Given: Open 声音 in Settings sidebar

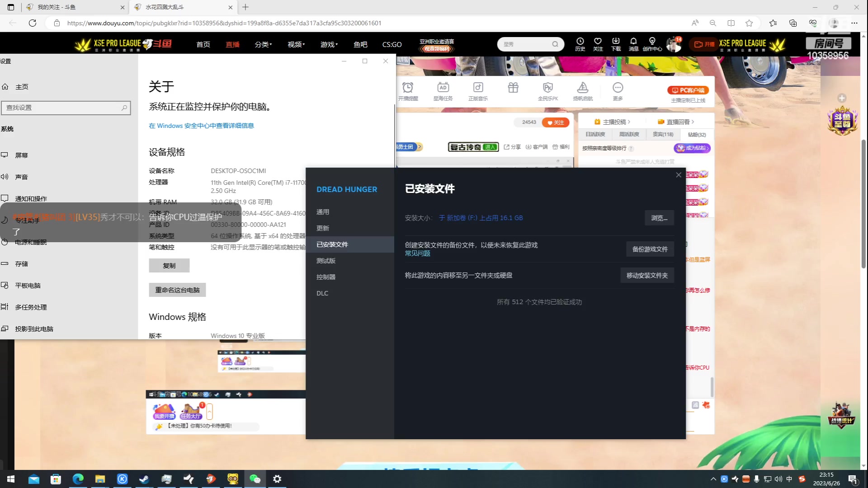Looking at the screenshot, I should pyautogui.click(x=68, y=177).
